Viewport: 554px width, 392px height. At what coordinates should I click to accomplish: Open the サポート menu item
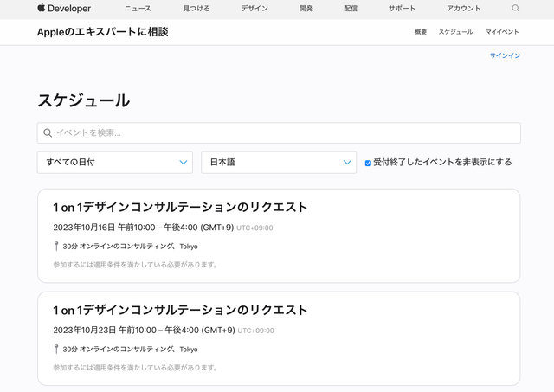402,9
